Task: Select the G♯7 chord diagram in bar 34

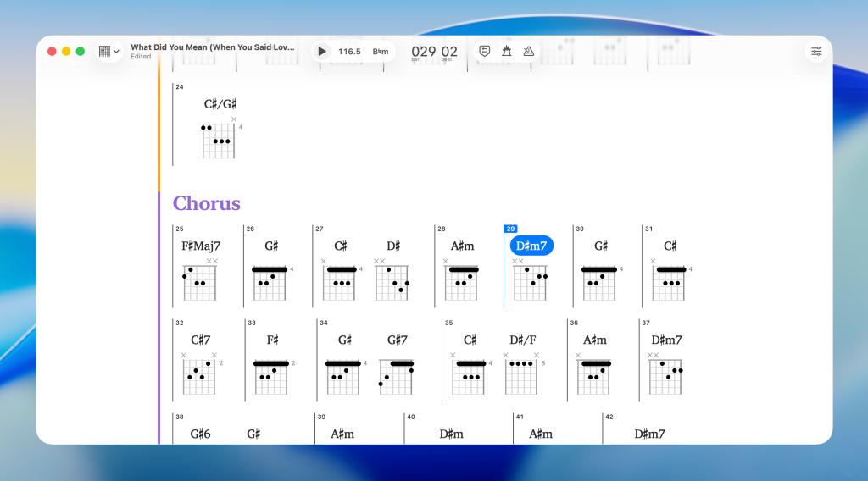Action: (397, 376)
